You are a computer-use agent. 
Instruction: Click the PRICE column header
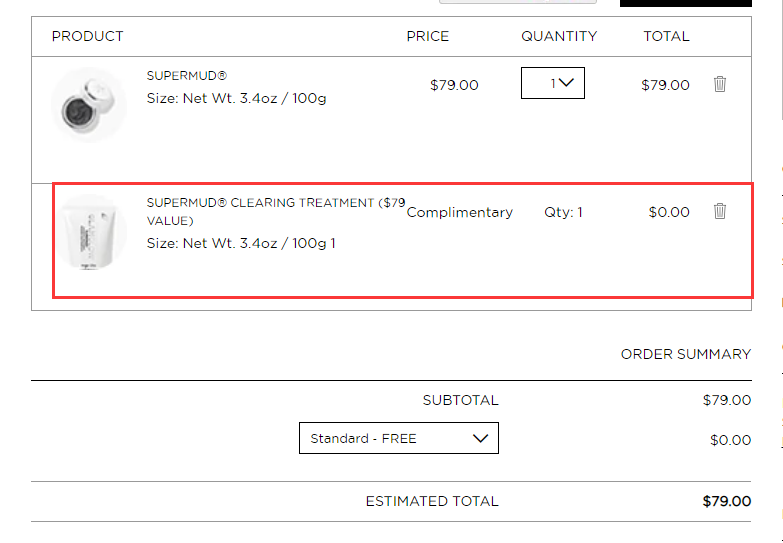coord(427,36)
